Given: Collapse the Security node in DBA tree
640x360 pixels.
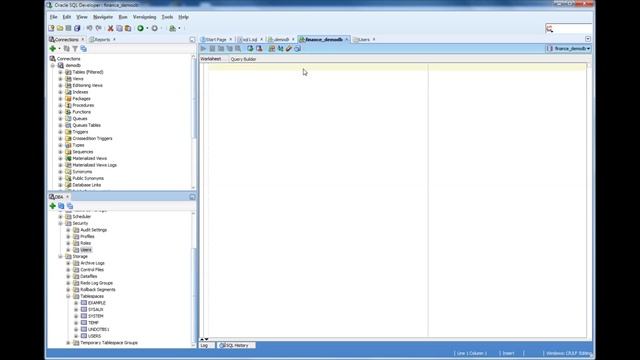Looking at the screenshot, I should point(60,223).
